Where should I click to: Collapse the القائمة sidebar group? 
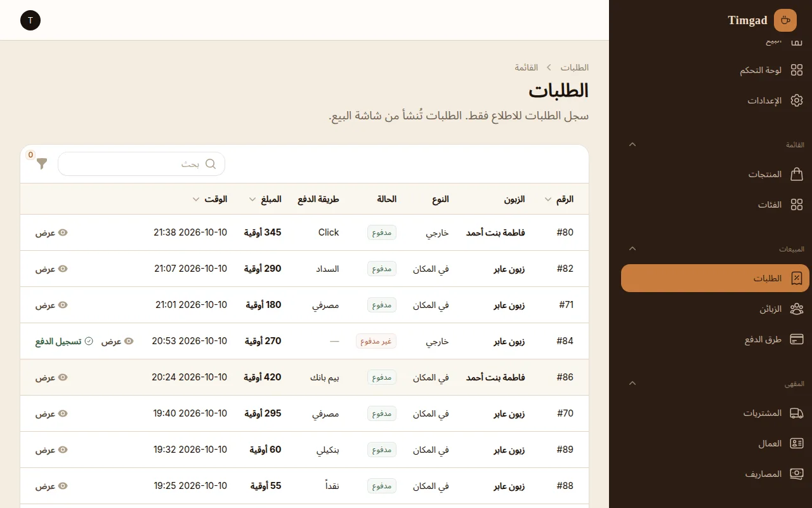[x=632, y=144]
